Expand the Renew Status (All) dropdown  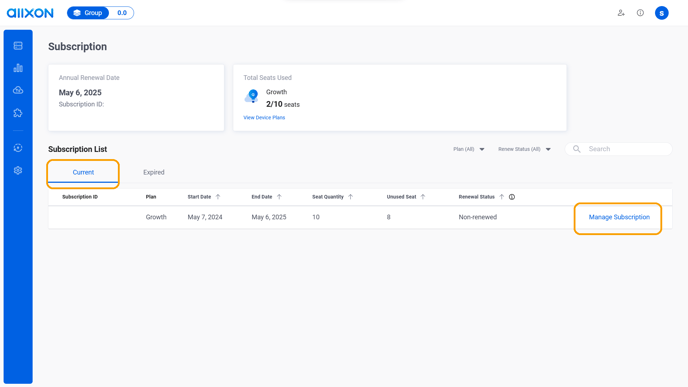click(x=524, y=149)
